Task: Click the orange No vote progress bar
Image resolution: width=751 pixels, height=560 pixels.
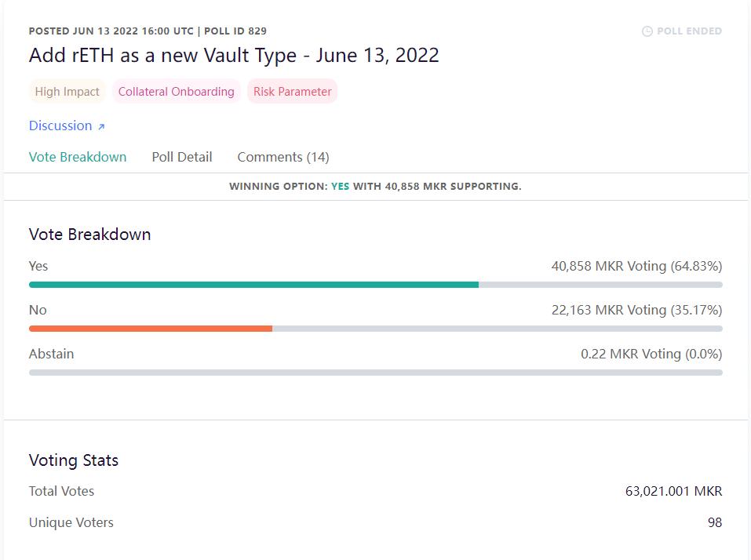Action: pyautogui.click(x=151, y=329)
